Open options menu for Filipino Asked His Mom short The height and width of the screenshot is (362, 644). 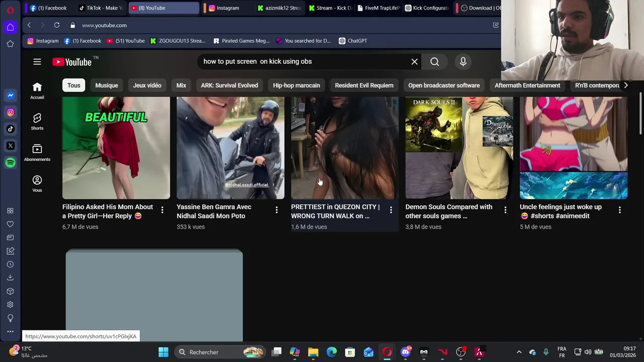click(162, 210)
